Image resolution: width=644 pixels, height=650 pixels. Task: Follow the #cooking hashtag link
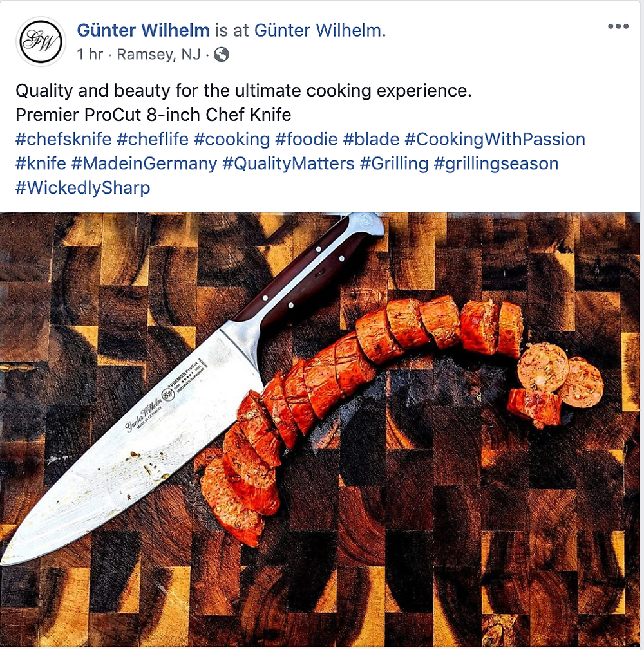232,139
